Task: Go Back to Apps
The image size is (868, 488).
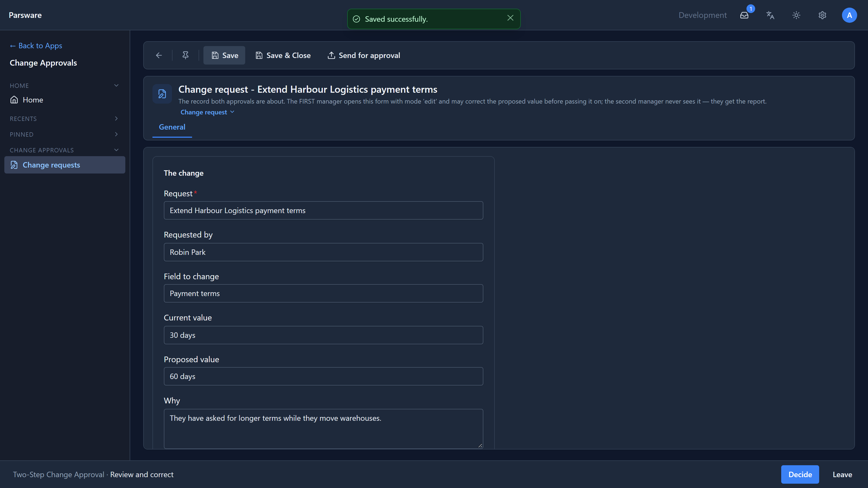Action: tap(36, 46)
